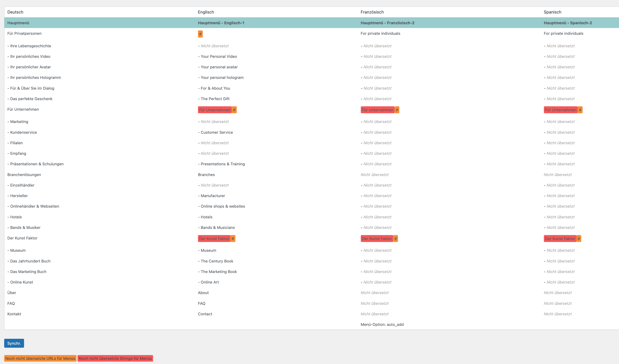Click French 'Nicht übersetzt' for Kontakt row

[x=375, y=314]
